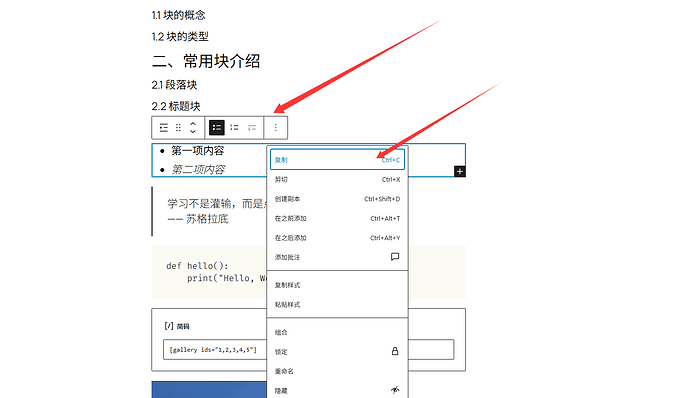Click the italic list item 第二项内容

point(198,170)
